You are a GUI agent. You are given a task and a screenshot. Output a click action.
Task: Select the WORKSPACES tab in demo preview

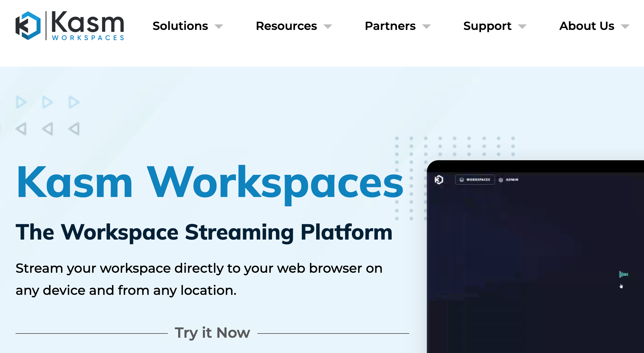(x=478, y=180)
